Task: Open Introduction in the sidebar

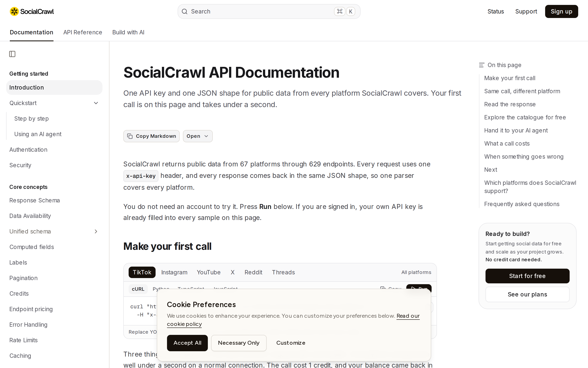Action: 54,87
